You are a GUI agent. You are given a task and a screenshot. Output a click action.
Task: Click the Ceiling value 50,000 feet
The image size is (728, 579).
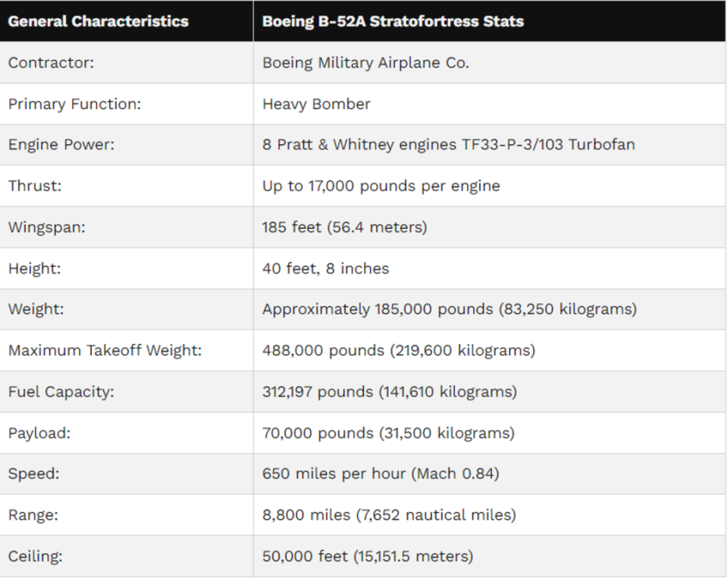368,557
